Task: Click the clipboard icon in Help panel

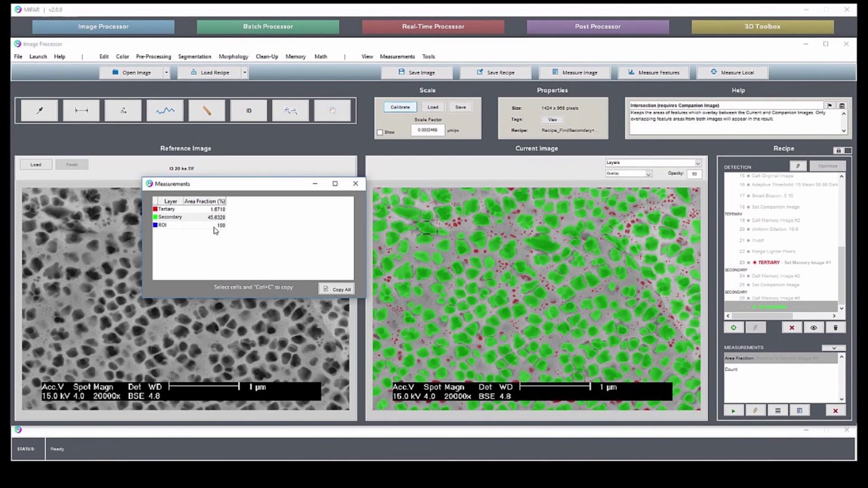Action: click(x=842, y=106)
